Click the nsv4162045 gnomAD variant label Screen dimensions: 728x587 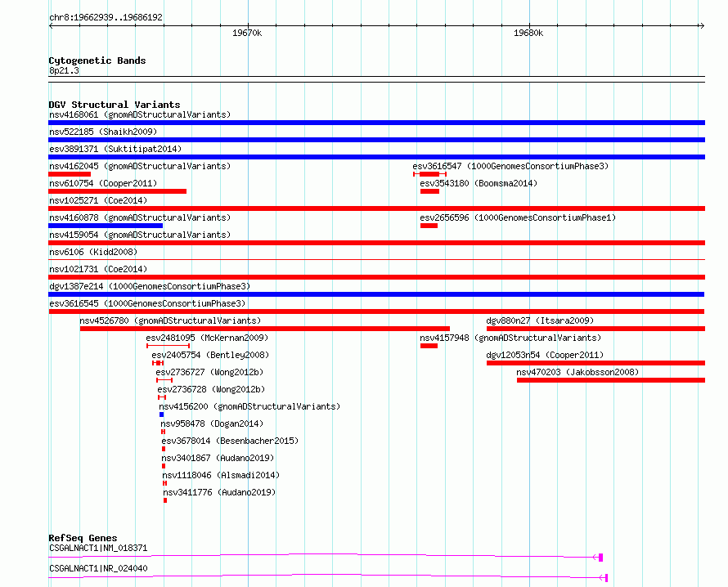pos(140,166)
